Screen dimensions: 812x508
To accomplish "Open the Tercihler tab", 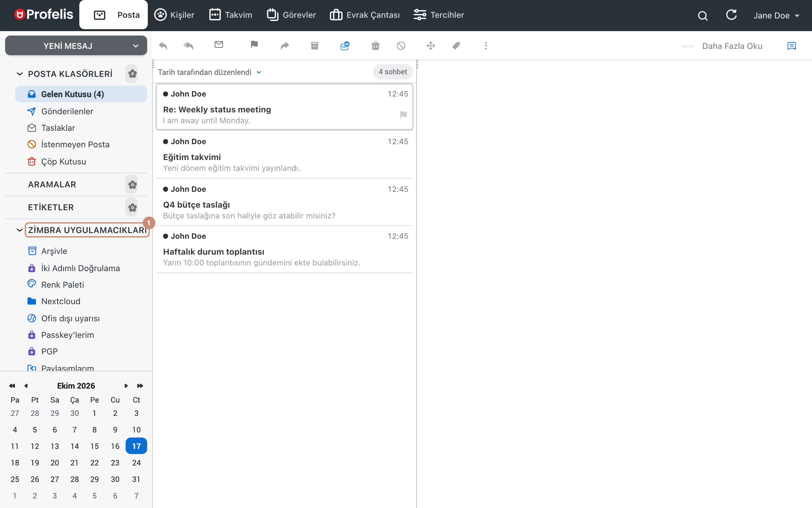I will coord(439,15).
